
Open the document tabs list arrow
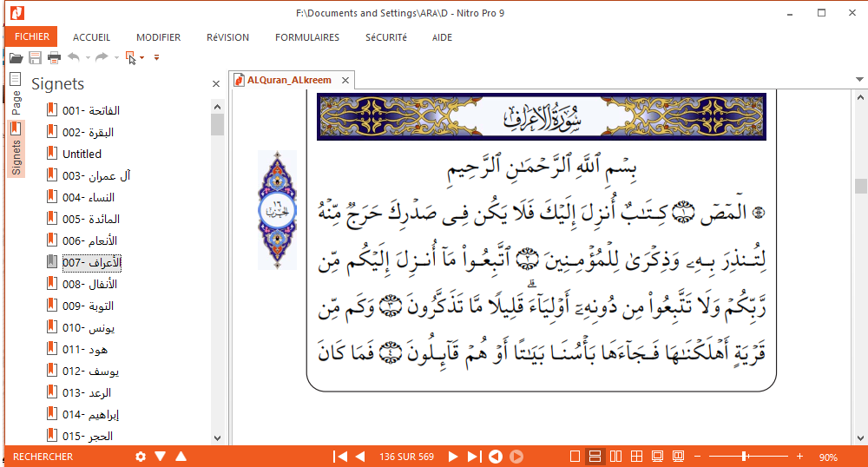pyautogui.click(x=859, y=80)
